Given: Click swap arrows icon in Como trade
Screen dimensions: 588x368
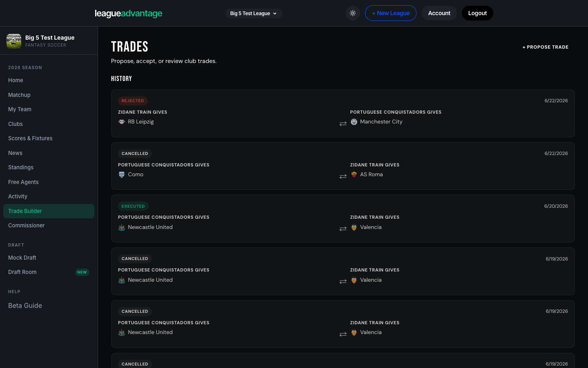Looking at the screenshot, I should 343,176.
